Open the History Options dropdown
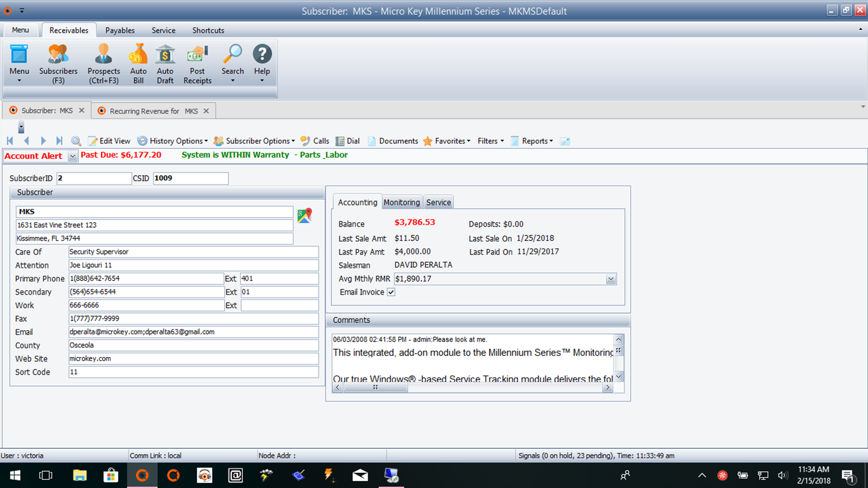Viewport: 868px width, 488px height. click(173, 141)
